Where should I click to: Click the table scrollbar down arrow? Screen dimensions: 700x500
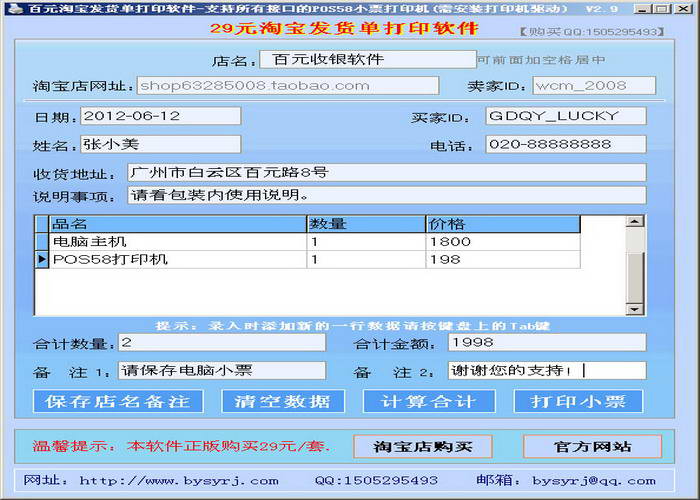(x=635, y=309)
